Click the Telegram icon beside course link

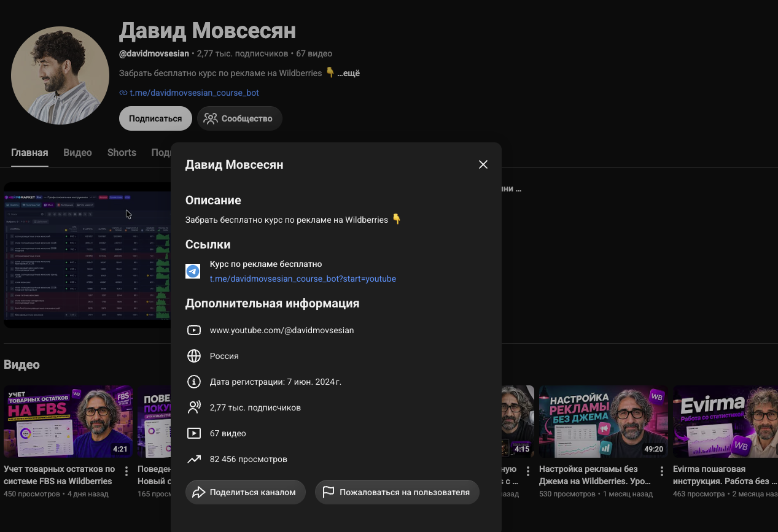[193, 271]
